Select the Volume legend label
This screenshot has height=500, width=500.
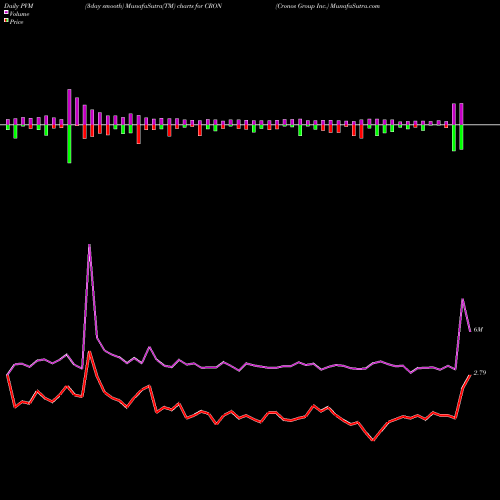19,14
